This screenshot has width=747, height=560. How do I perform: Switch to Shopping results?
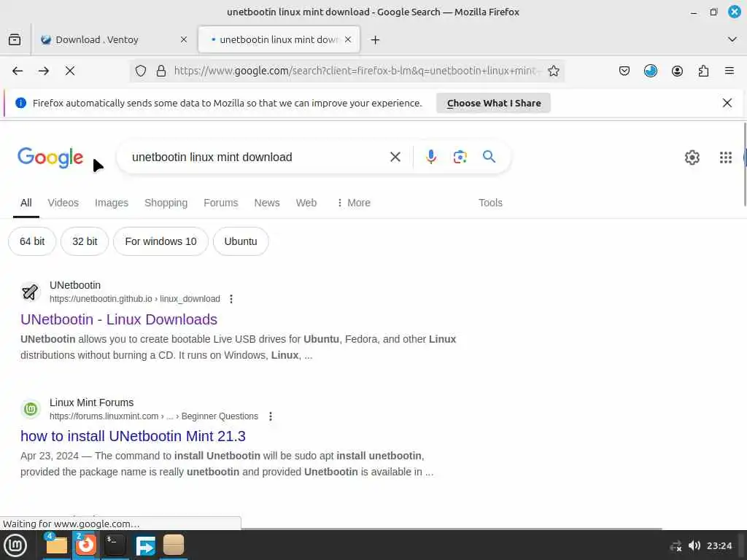tap(166, 203)
